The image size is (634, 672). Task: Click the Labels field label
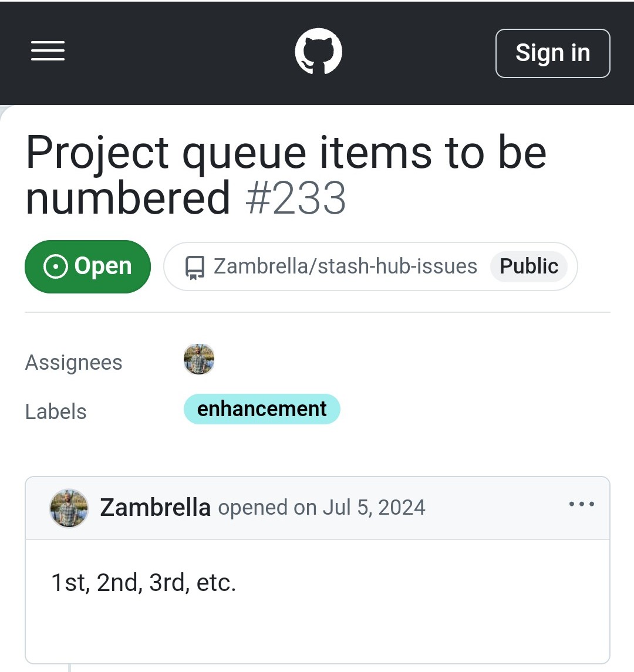[56, 412]
